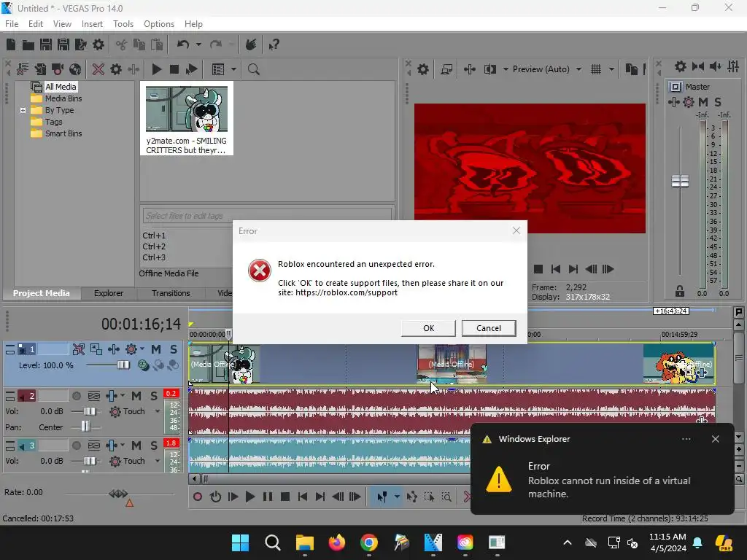Screen dimensions: 747x560
Task: Click the Cut scissors icon
Action: (x=122, y=44)
